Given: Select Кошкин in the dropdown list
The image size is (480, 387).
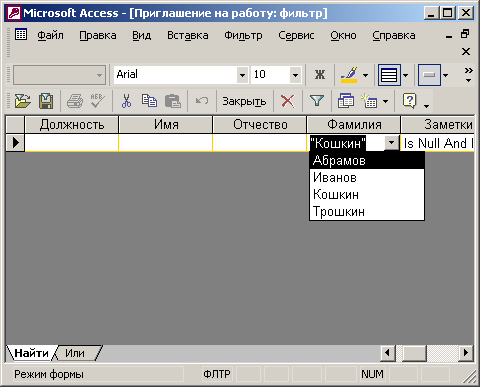Looking at the screenshot, I should tap(367, 195).
